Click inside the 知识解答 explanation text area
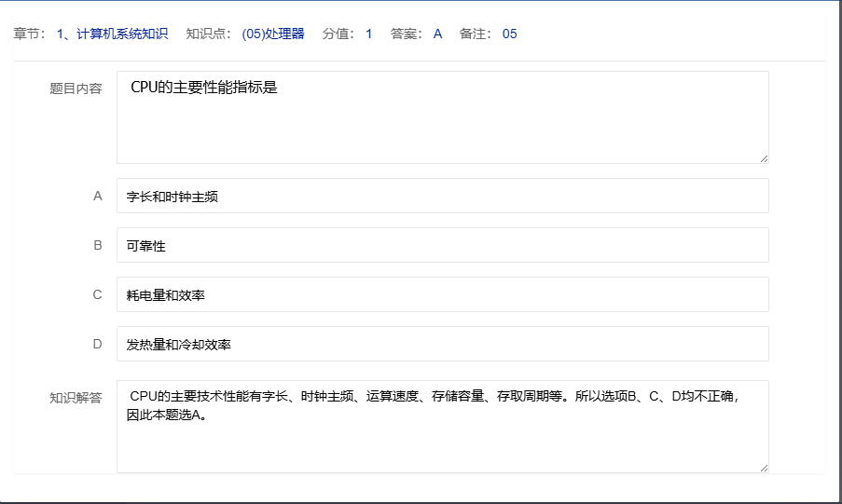The height and width of the screenshot is (504, 842). coord(442,427)
